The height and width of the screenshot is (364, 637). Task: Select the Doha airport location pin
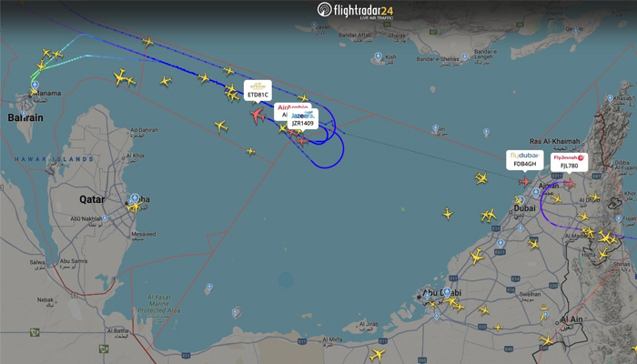pyautogui.click(x=135, y=198)
